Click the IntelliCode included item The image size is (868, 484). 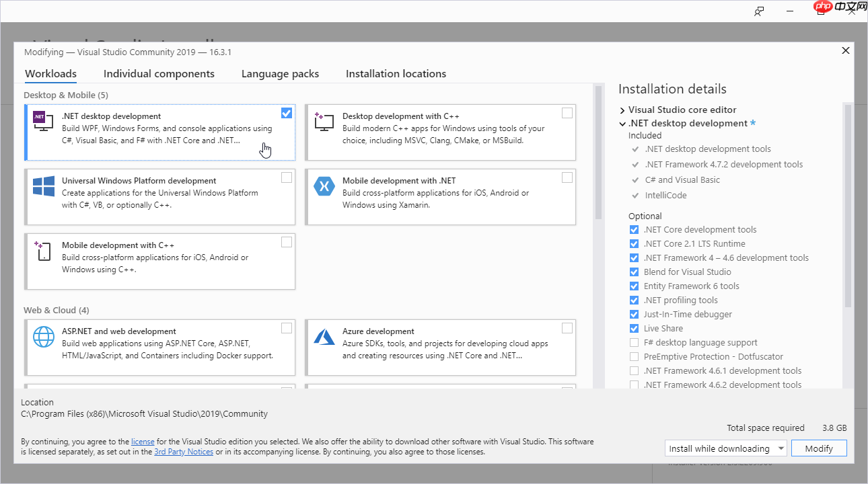(665, 196)
